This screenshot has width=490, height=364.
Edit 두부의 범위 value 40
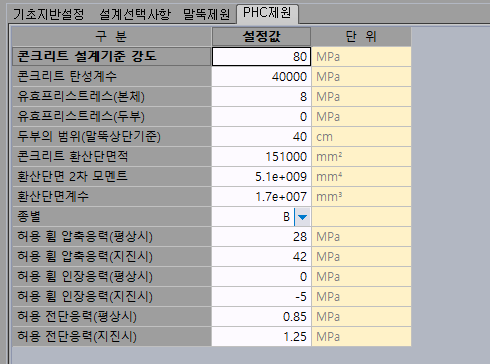261,137
